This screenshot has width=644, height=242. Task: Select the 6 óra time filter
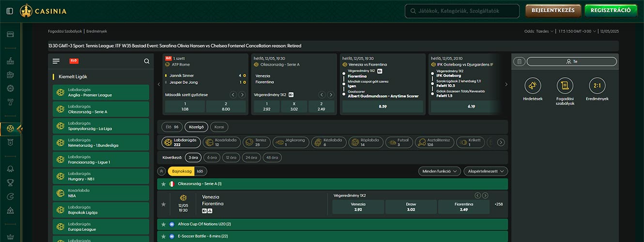(212, 157)
